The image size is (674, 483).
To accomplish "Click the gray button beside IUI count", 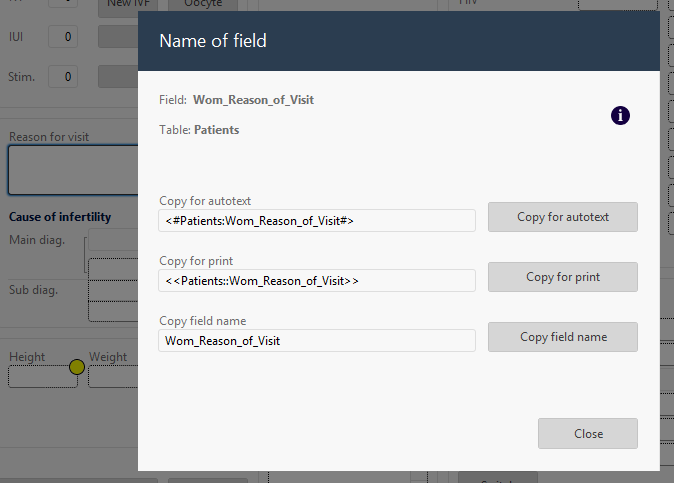I will point(118,37).
